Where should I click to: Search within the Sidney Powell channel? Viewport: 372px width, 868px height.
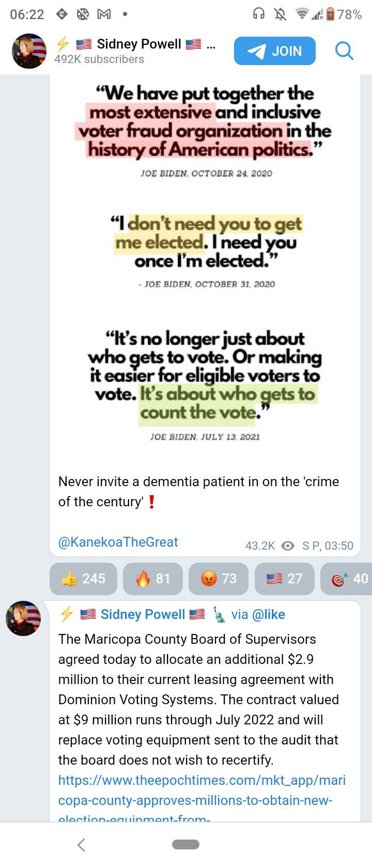344,51
